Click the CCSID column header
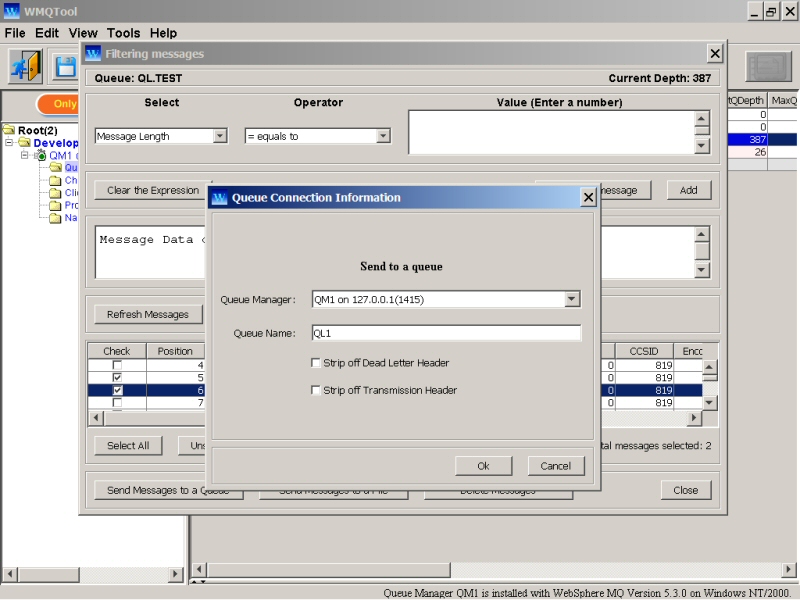 tap(644, 351)
